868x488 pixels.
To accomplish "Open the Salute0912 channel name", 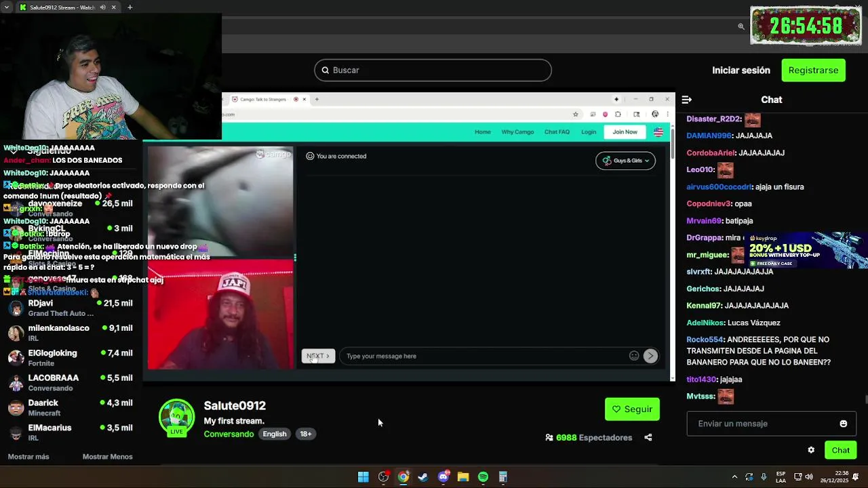I will click(235, 405).
